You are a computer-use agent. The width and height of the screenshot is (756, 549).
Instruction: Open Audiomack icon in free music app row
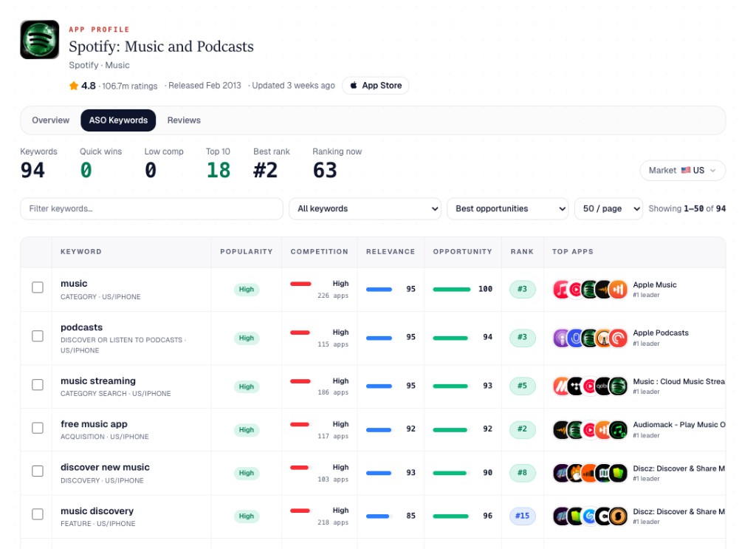click(562, 430)
